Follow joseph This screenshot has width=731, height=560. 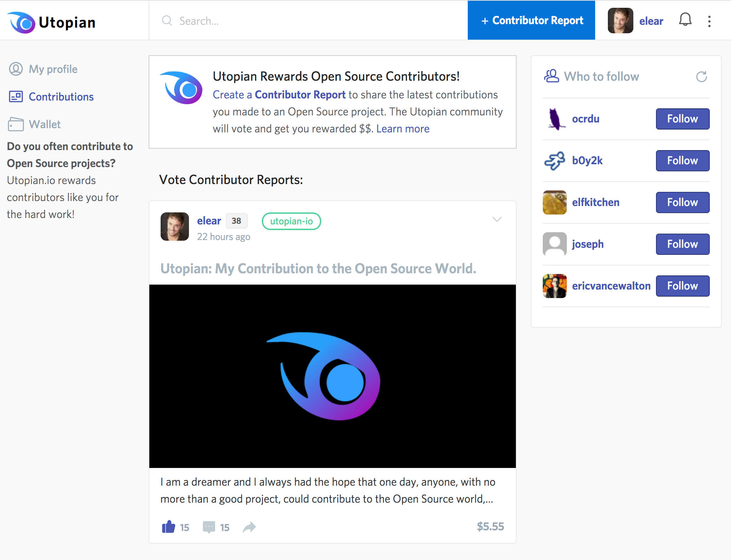click(x=683, y=244)
